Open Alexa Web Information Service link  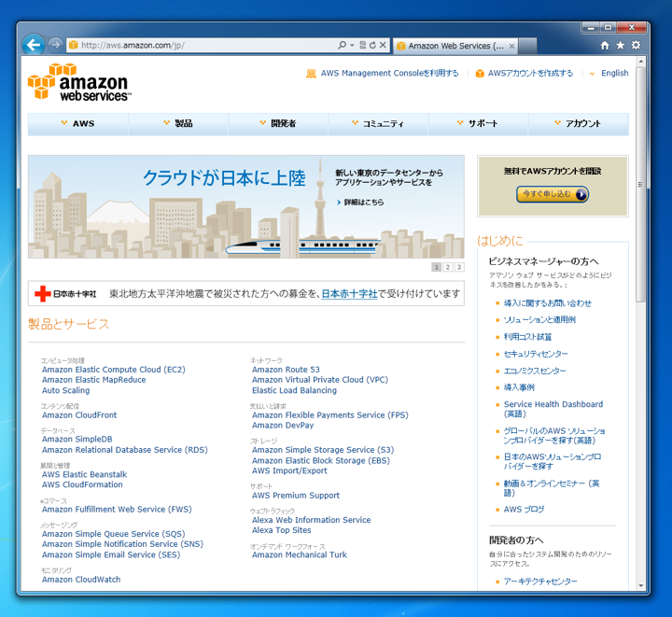(312, 520)
